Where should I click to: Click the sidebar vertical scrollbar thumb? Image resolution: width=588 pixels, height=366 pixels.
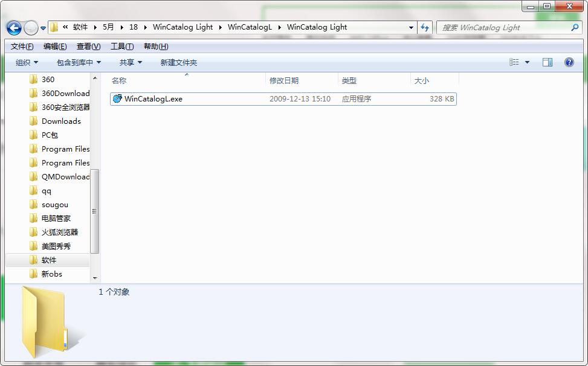click(x=95, y=211)
